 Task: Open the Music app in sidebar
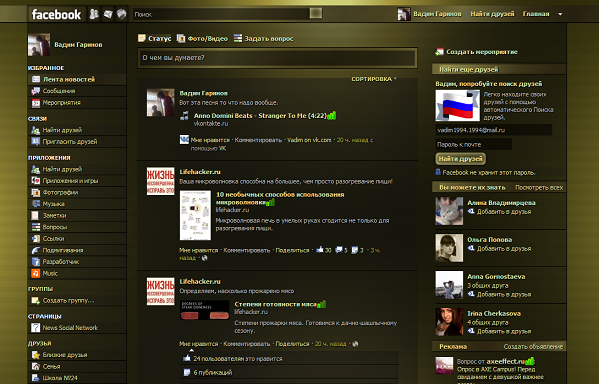(77, 273)
